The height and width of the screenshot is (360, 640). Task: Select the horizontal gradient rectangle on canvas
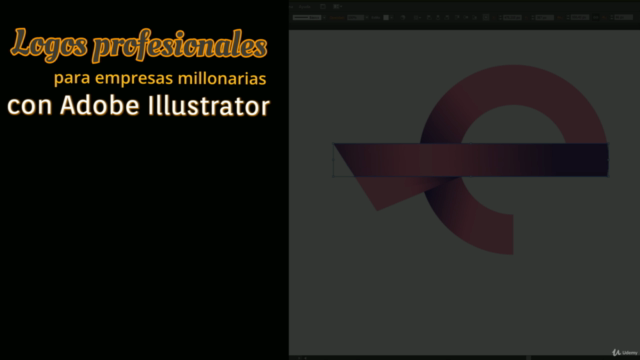(471, 160)
